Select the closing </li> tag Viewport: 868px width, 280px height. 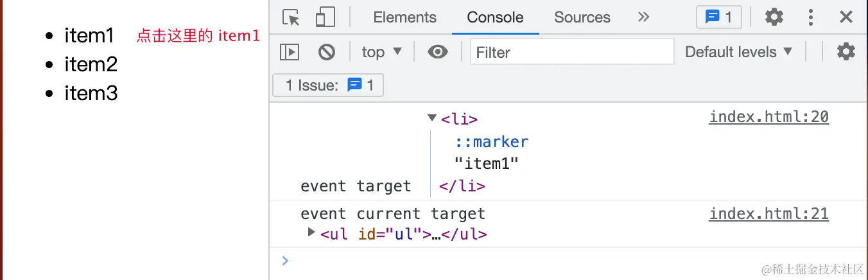[462, 186]
